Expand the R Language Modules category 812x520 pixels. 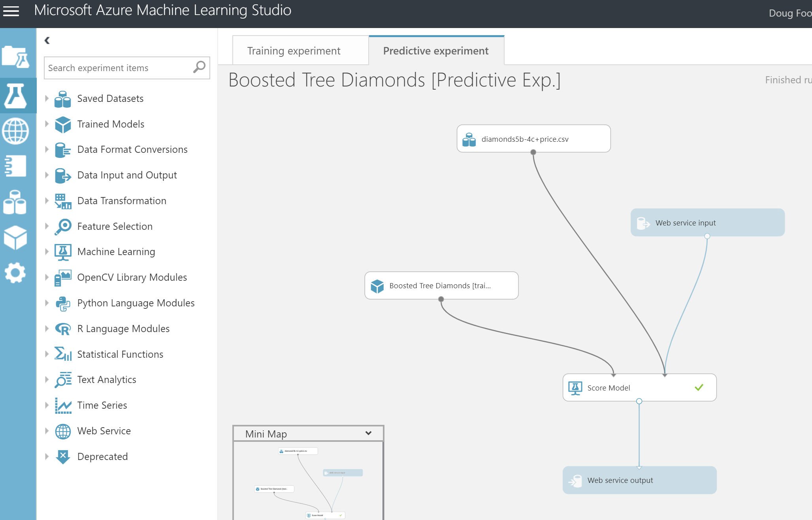pos(47,329)
